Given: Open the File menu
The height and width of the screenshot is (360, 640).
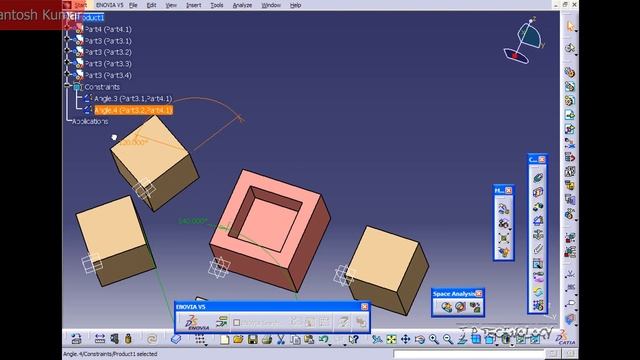Looking at the screenshot, I should 133,5.
